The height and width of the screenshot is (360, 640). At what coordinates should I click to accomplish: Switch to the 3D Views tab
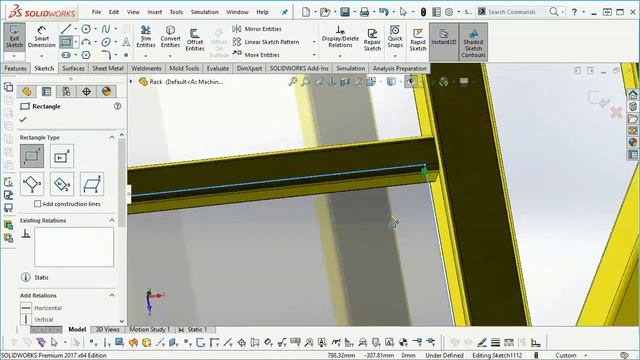pos(107,329)
